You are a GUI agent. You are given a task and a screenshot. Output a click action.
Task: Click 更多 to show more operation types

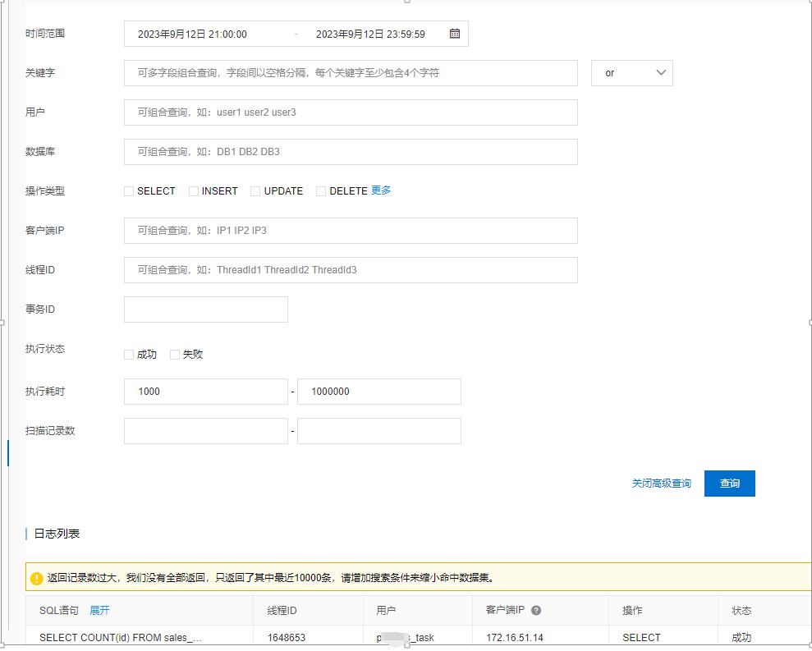(x=381, y=190)
